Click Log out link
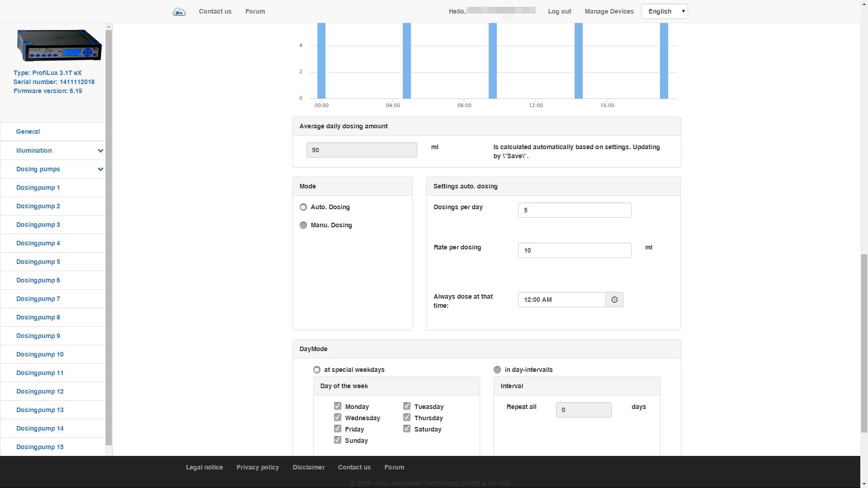Viewport: 868px width, 488px height. [559, 11]
